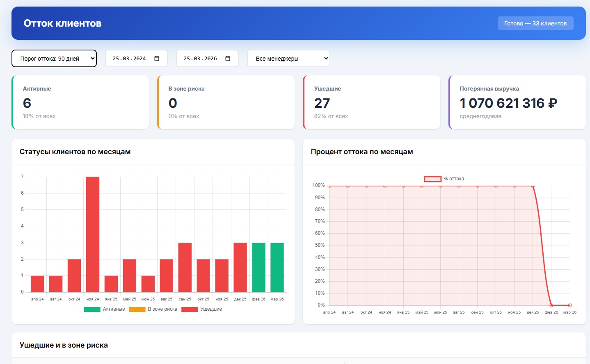Screen dimensions: 590x364
Task: Click the start date input field
Action: [129, 59]
